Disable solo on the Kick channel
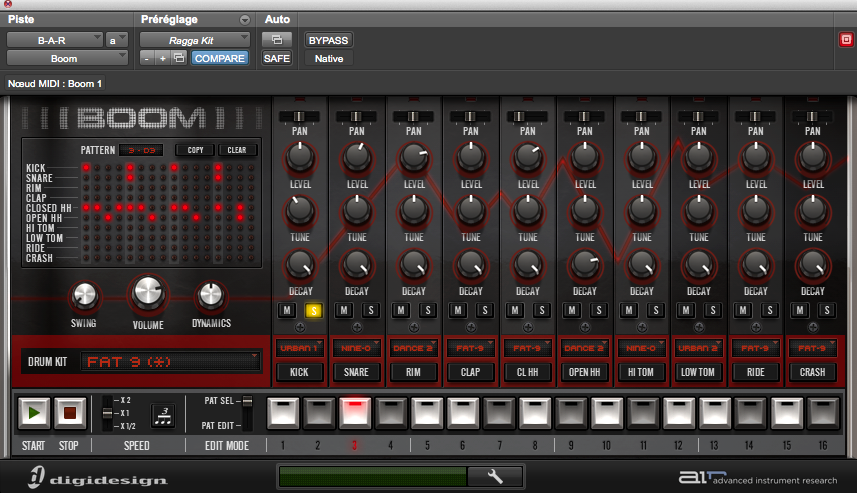The height and width of the screenshot is (493, 857). [x=314, y=310]
